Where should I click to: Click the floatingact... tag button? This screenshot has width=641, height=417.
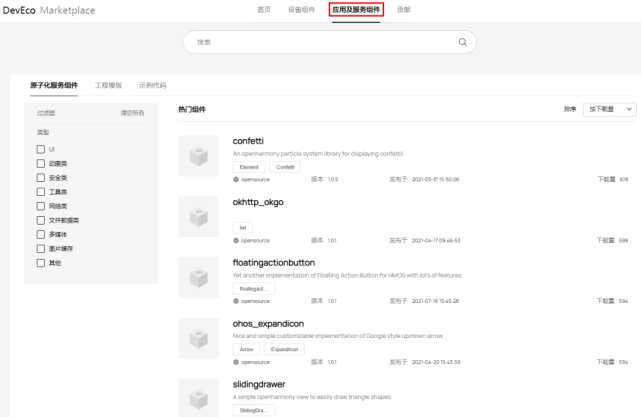point(254,289)
